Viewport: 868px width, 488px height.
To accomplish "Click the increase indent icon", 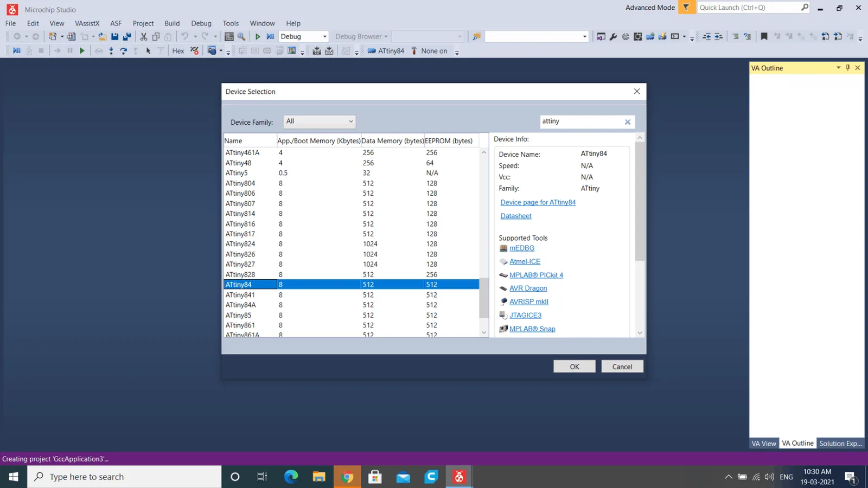I will coord(719,36).
